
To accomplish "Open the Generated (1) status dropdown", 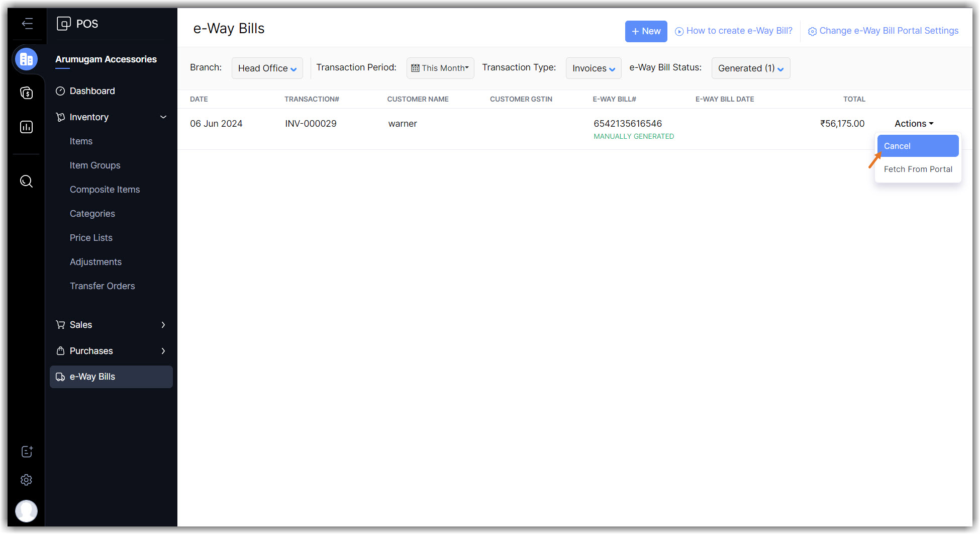I will click(750, 68).
